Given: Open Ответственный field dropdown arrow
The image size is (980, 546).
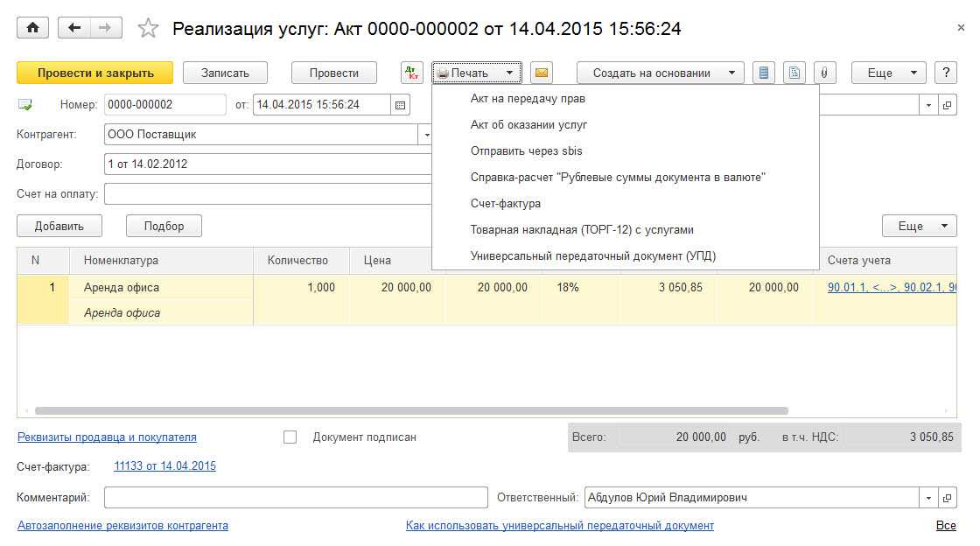Looking at the screenshot, I should (x=927, y=498).
